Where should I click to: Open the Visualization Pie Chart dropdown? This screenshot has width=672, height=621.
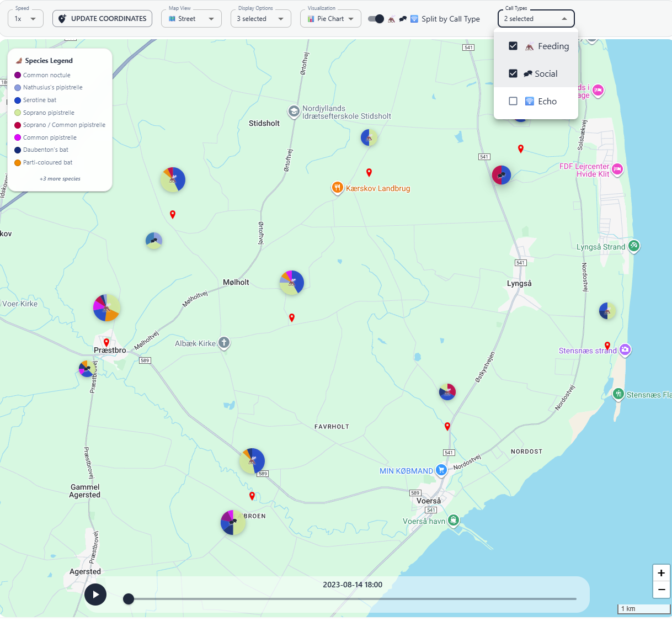[x=330, y=18]
